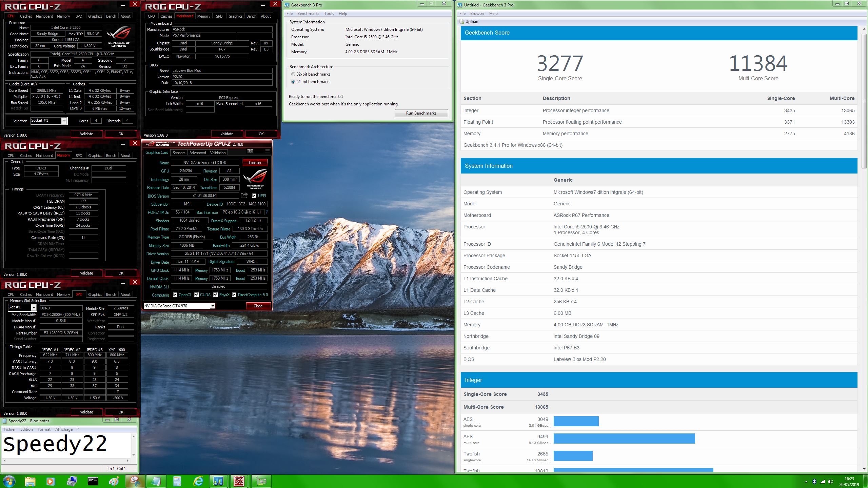The width and height of the screenshot is (868, 488).
Task: Switch to GPU-Z graphics card taskbar icon
Action: (x=261, y=481)
